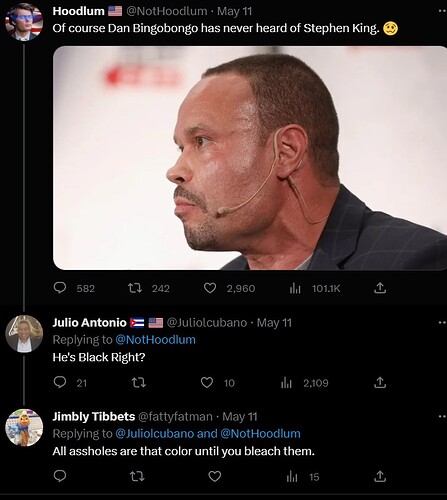Open the @NotHoodlum mention link in Julio's reply
The width and height of the screenshot is (447, 500).
[155, 340]
